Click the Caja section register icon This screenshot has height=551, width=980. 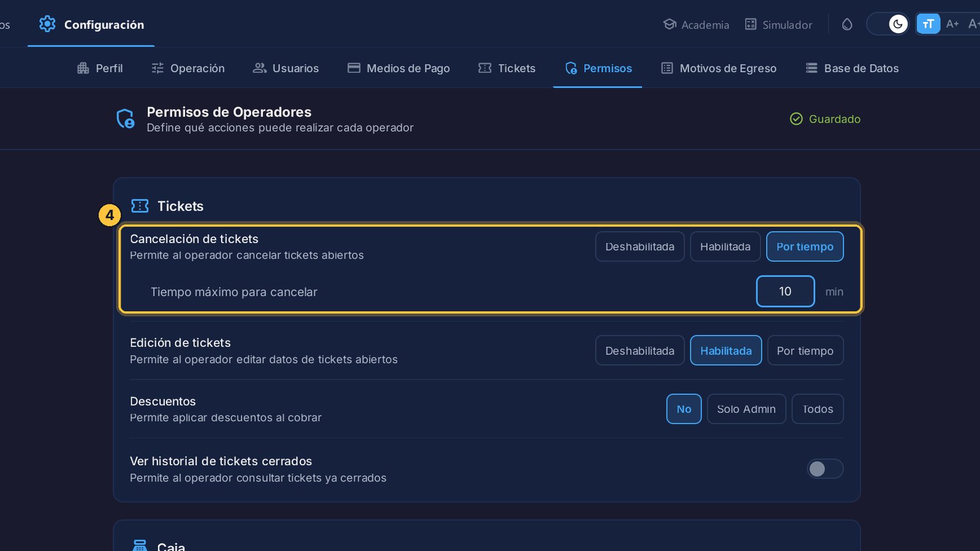coord(140,545)
